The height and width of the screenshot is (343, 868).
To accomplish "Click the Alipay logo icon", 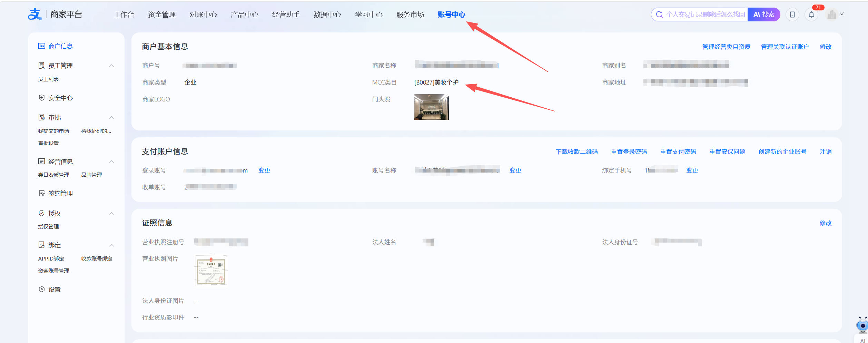I will coord(35,14).
